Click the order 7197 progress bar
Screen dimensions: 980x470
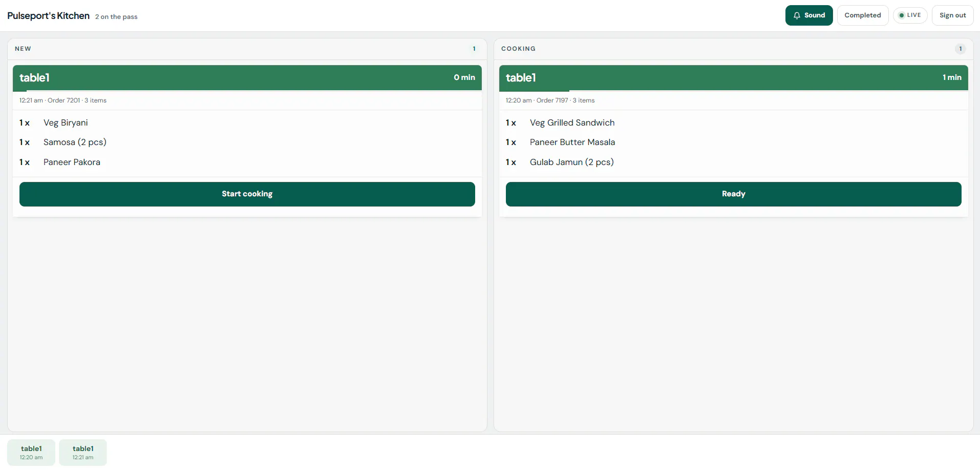point(734,91)
